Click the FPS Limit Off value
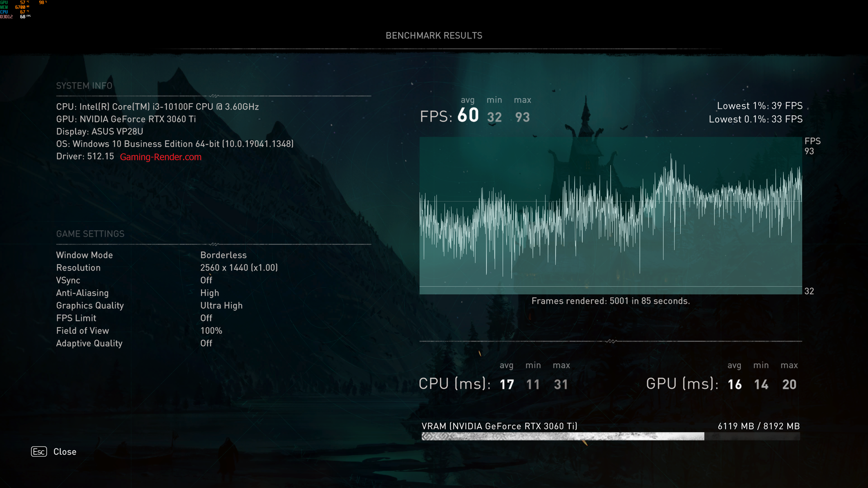868x488 pixels. pos(206,318)
